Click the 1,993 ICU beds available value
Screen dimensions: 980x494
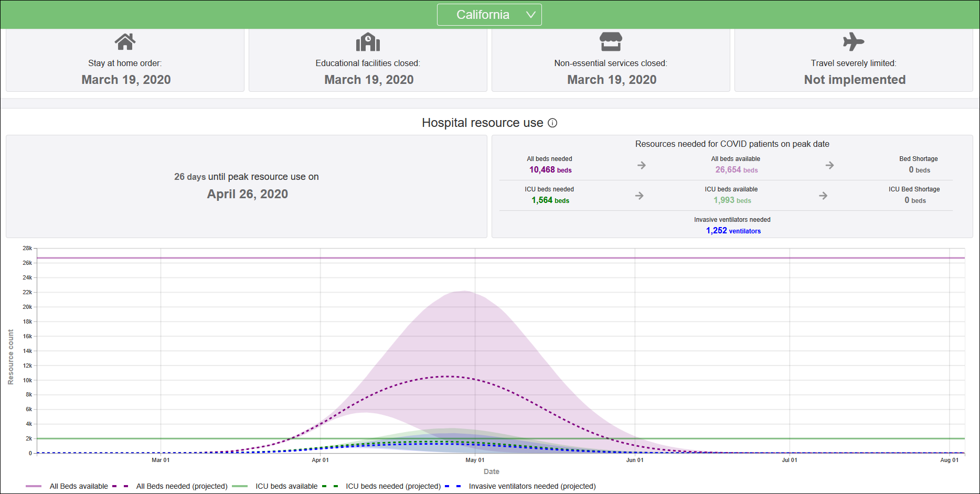(732, 200)
